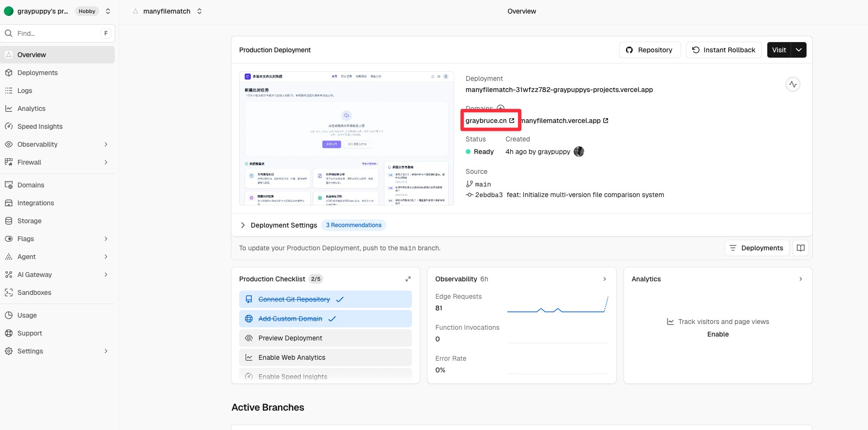868x430 pixels.
Task: Open external link icon for manyfilematch.vercel.app
Action: coord(606,121)
